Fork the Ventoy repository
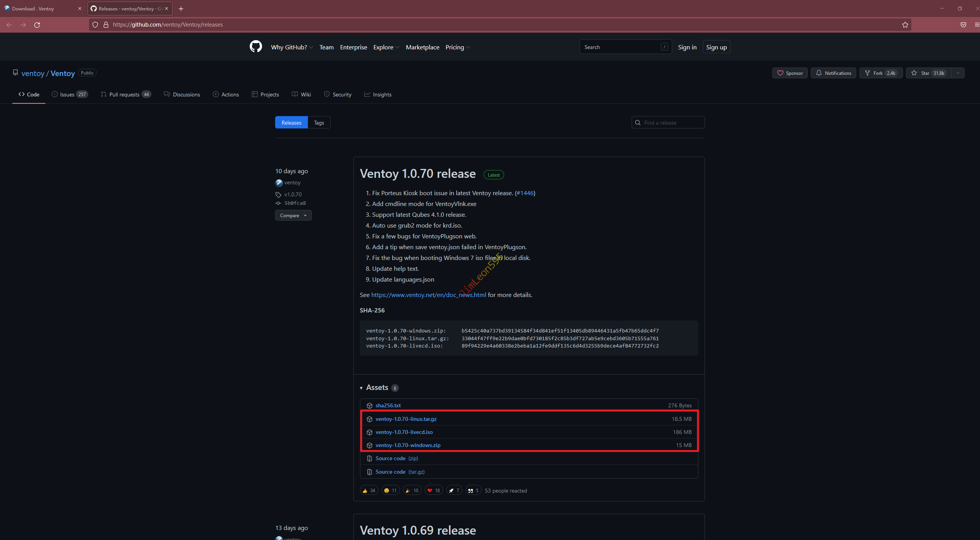 point(881,73)
